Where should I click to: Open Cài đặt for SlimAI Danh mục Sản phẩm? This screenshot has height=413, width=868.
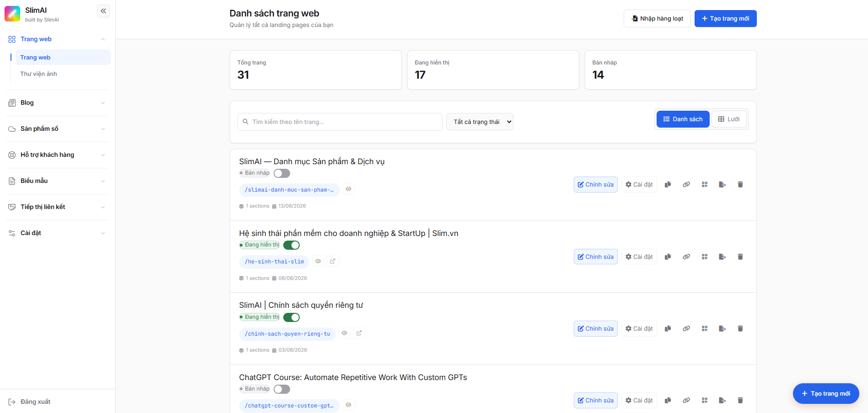(x=639, y=184)
